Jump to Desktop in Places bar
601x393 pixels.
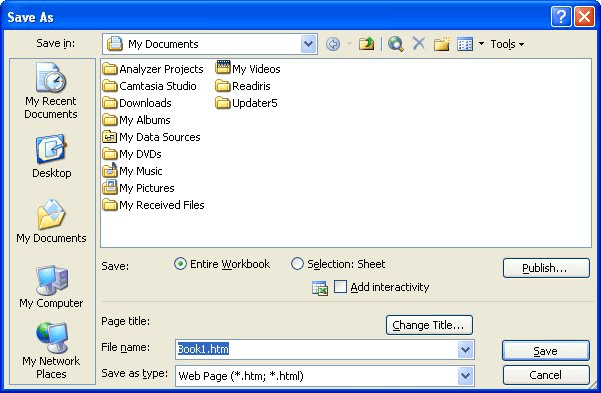point(51,156)
